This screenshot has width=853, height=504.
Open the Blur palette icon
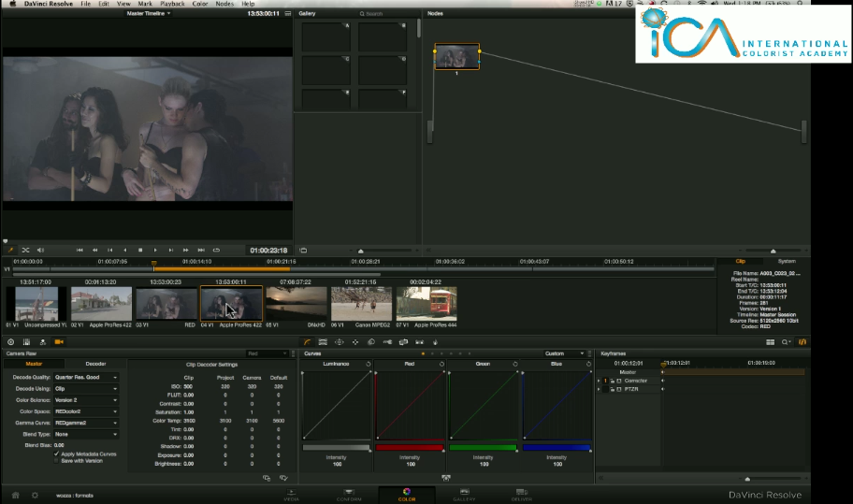tap(371, 342)
